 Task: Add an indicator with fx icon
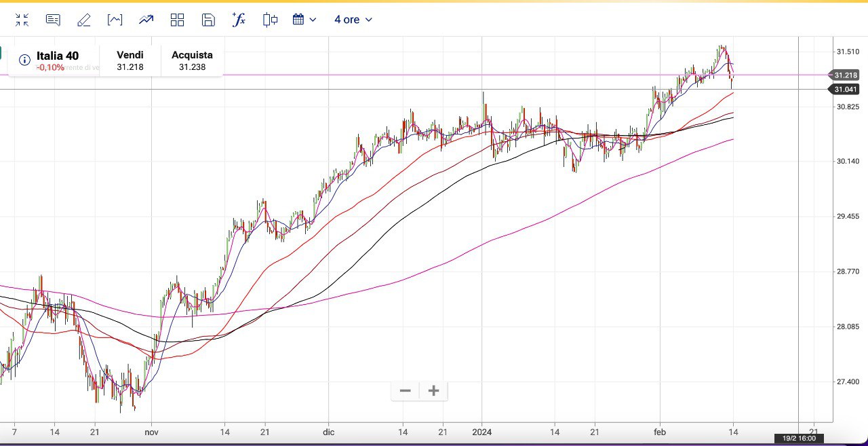tap(239, 20)
